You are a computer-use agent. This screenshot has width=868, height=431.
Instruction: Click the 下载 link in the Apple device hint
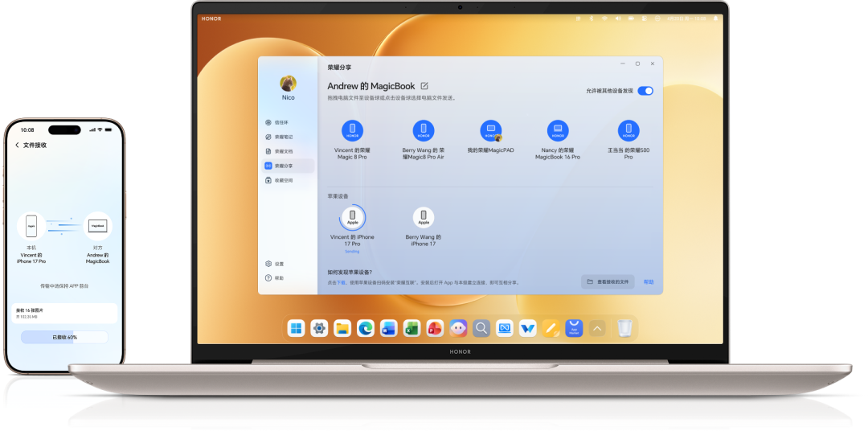341,282
